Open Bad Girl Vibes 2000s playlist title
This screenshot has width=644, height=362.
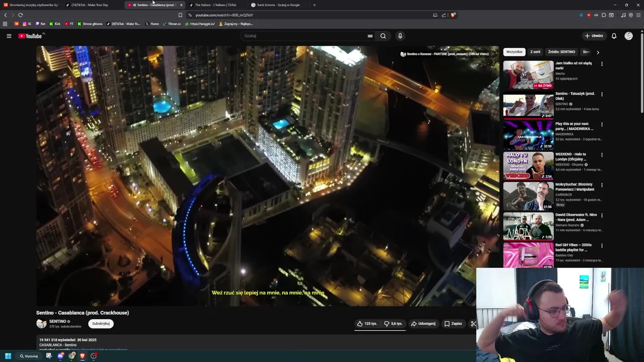click(x=574, y=247)
